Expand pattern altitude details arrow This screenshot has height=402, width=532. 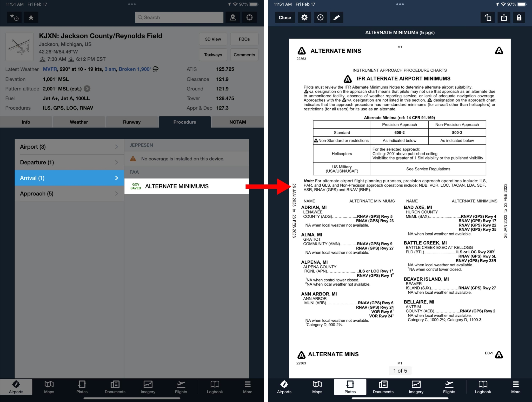(87, 89)
